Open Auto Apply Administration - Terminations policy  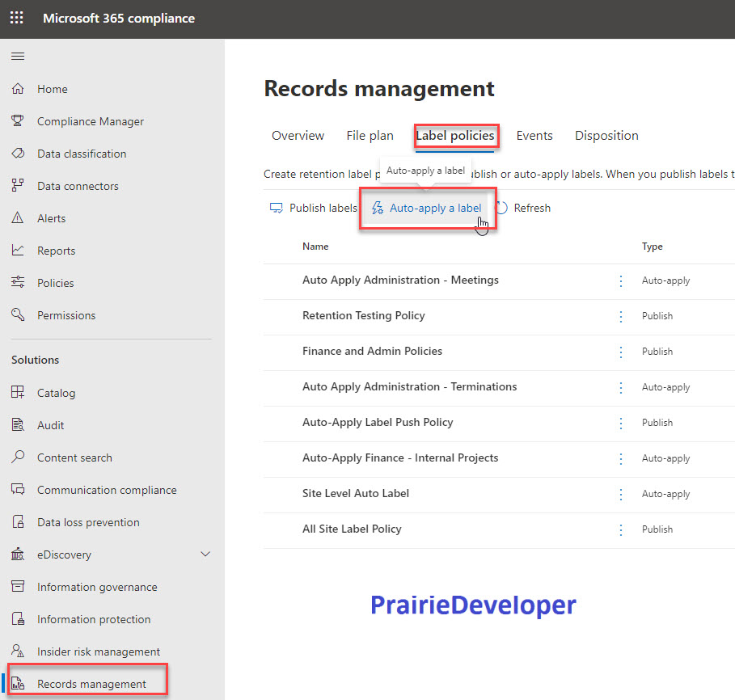tap(409, 386)
